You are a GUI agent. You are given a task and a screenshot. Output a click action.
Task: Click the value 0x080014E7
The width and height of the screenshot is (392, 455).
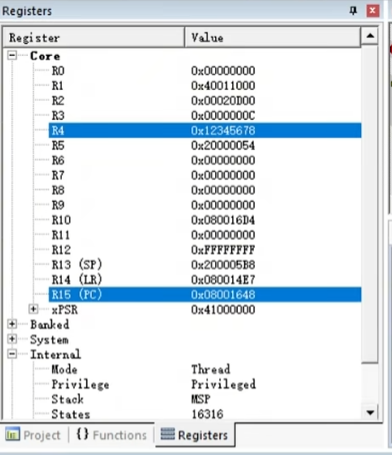pyautogui.click(x=223, y=280)
